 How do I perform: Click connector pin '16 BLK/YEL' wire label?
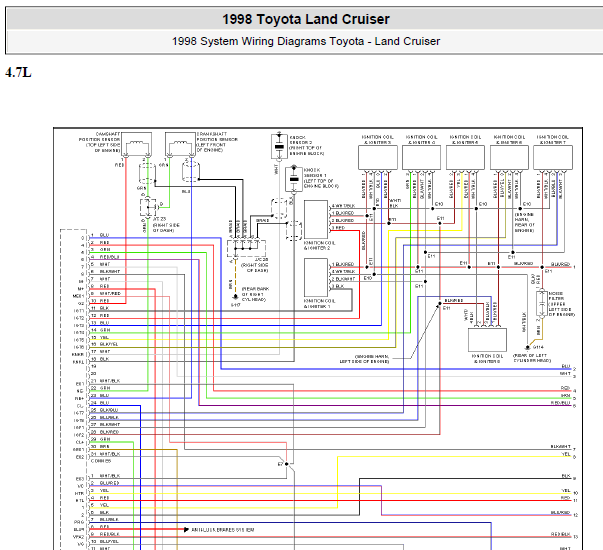pyautogui.click(x=104, y=344)
